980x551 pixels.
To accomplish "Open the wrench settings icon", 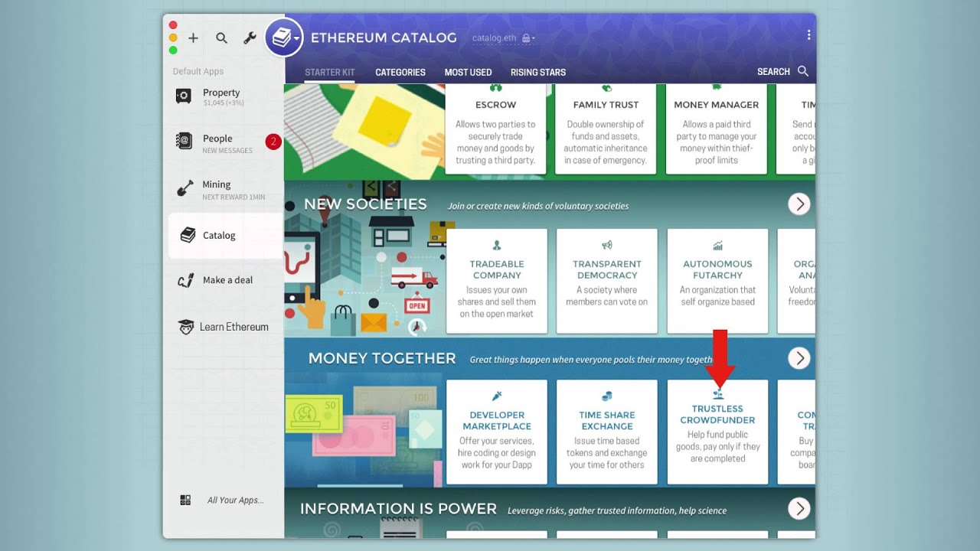I will (250, 37).
